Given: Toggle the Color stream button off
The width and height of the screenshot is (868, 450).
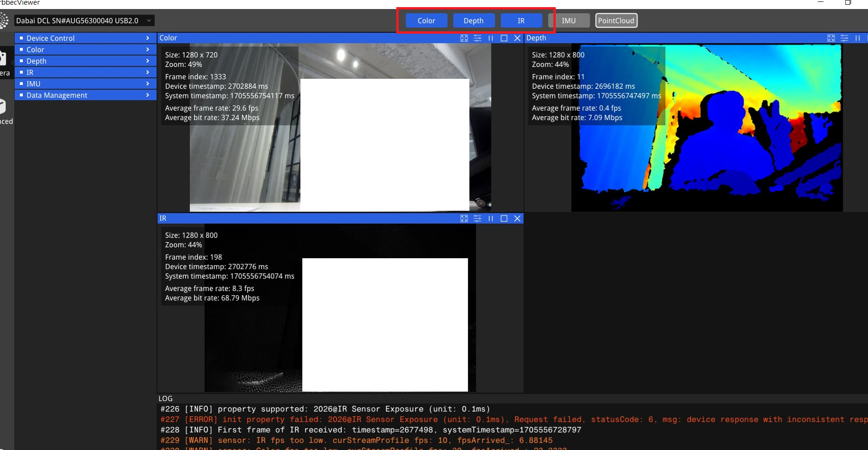Looking at the screenshot, I should tap(426, 20).
